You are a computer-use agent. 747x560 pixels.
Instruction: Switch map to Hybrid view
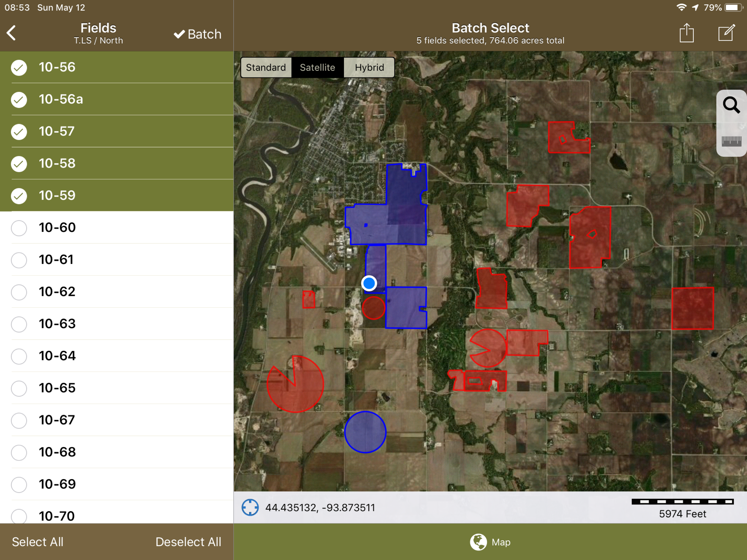[369, 68]
